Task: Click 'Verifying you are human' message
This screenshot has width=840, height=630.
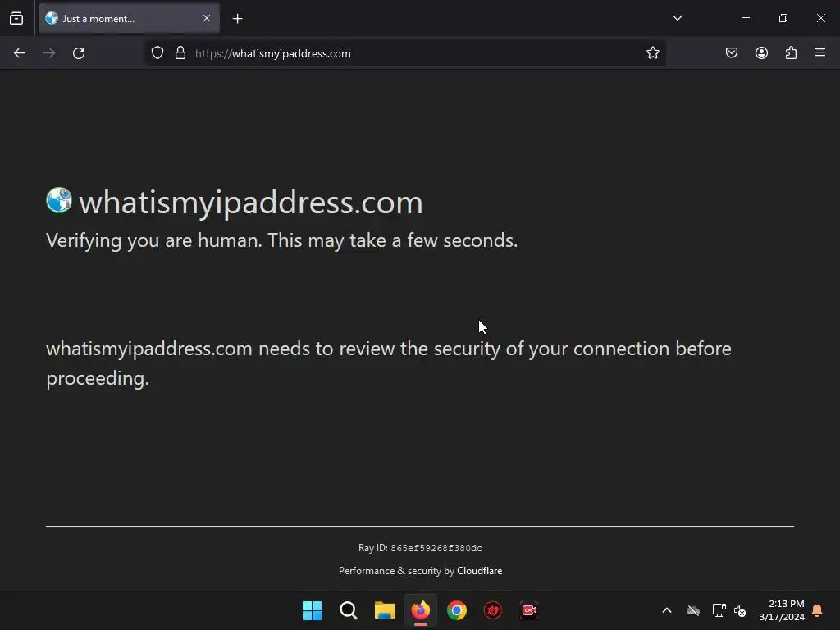Action: point(282,240)
